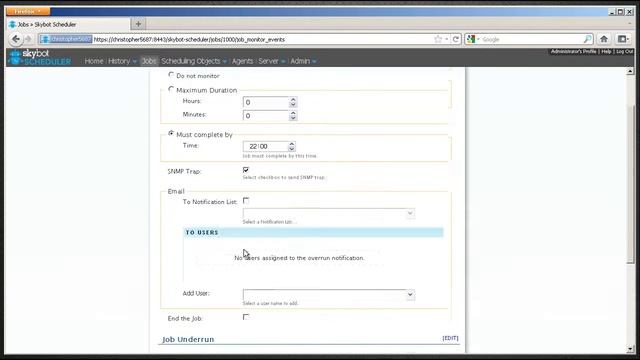
Task: Open a new tab with the plus button
Action: 138,24
